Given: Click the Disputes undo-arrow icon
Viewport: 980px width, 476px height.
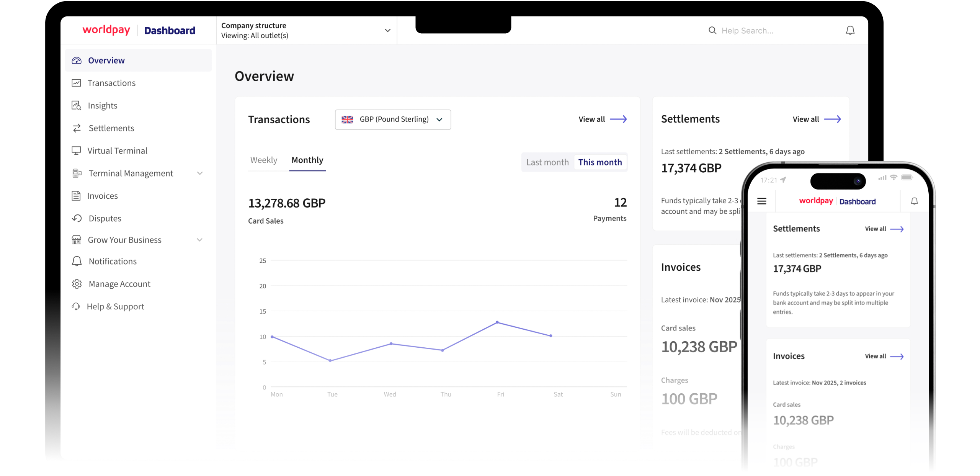Looking at the screenshot, I should pos(77,218).
